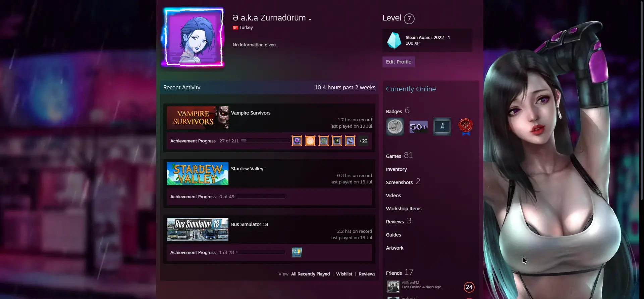Image resolution: width=644 pixels, height=299 pixels.
Task: Open the Stardew Valley game banner
Action: coord(198,173)
